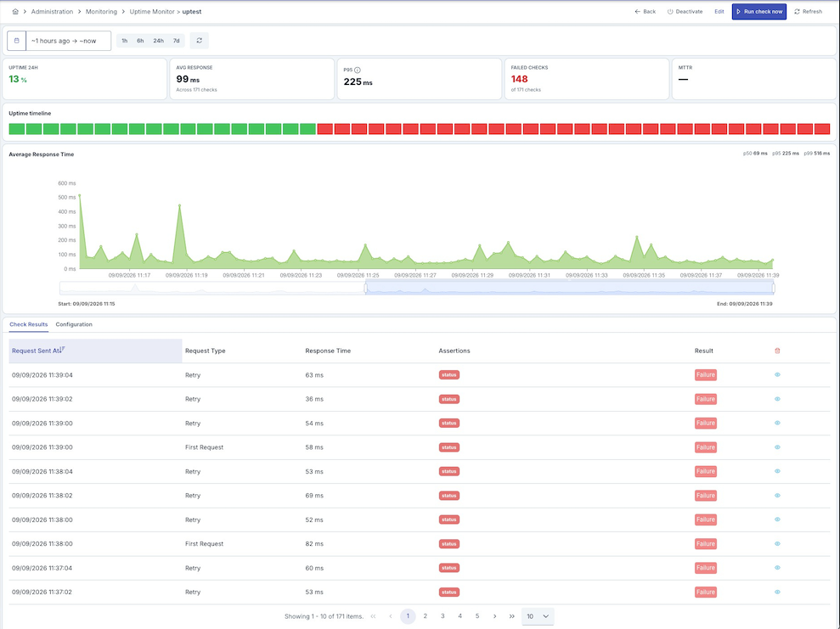Click the 99 ms average response value
The image size is (840, 629).
point(188,79)
